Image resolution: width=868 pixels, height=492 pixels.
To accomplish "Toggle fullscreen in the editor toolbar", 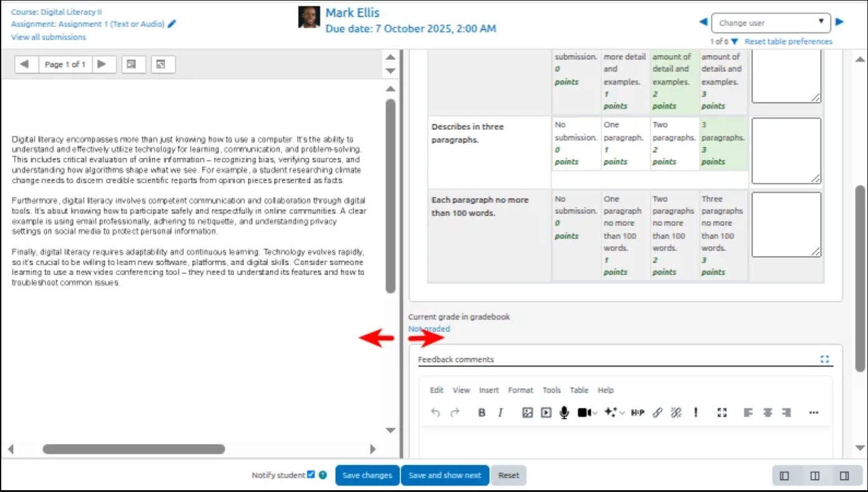I will [722, 413].
